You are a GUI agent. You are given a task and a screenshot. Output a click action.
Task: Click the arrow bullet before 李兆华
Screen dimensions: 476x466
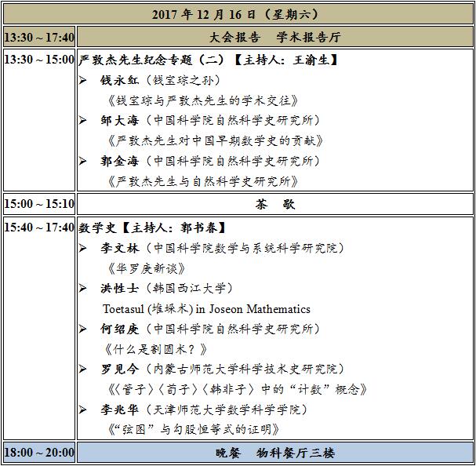[x=83, y=410]
